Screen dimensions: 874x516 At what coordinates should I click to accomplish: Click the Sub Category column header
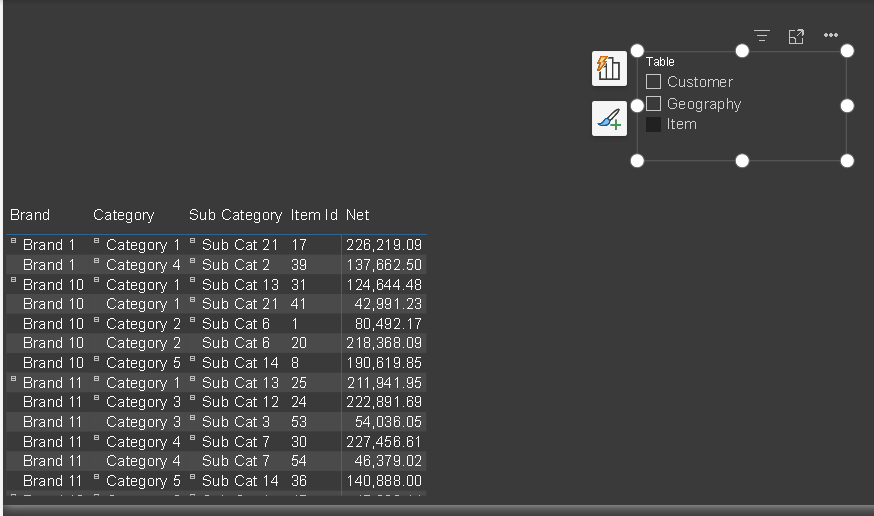[235, 215]
